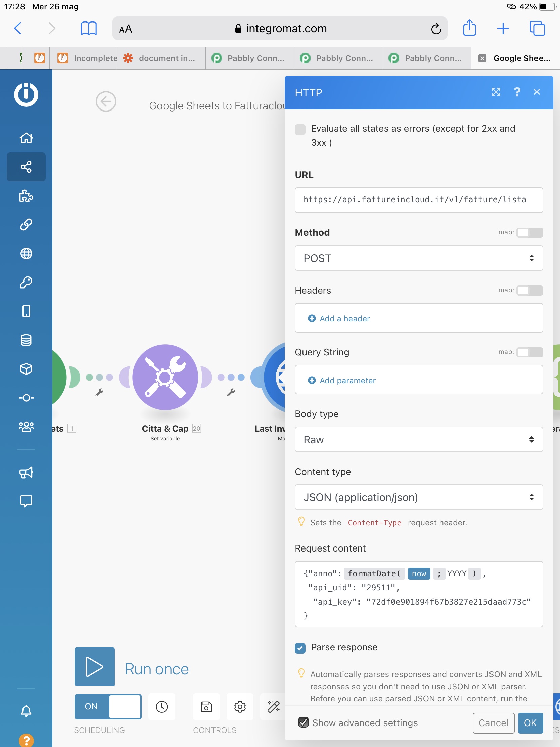Open the Flow control node icon in sidebar
This screenshot has width=560, height=747.
pos(26,398)
